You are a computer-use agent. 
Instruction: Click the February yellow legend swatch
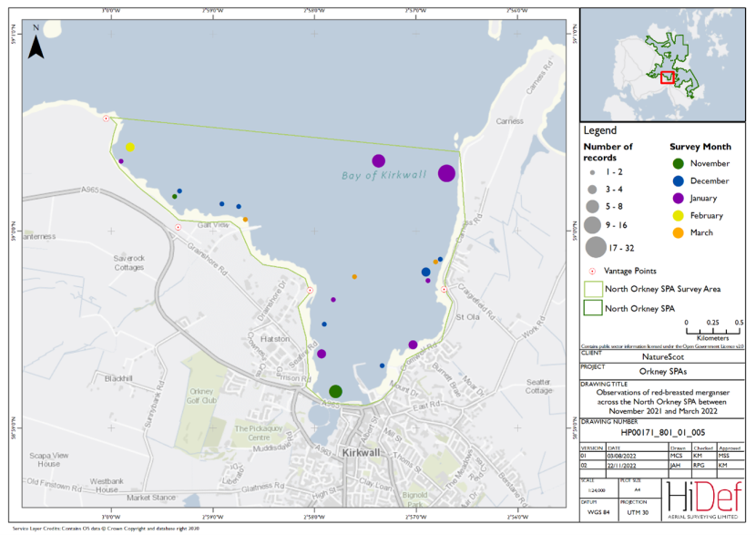678,216
